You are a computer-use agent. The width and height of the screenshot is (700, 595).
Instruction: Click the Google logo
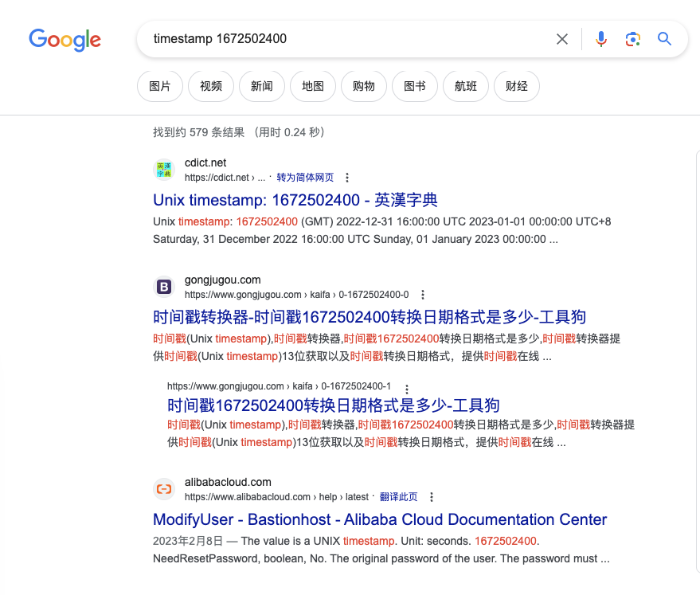coord(65,41)
